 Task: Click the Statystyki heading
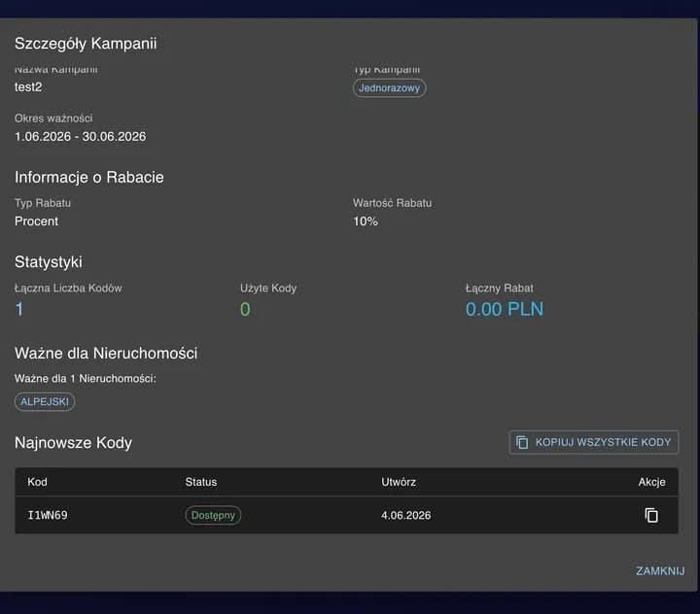click(49, 262)
